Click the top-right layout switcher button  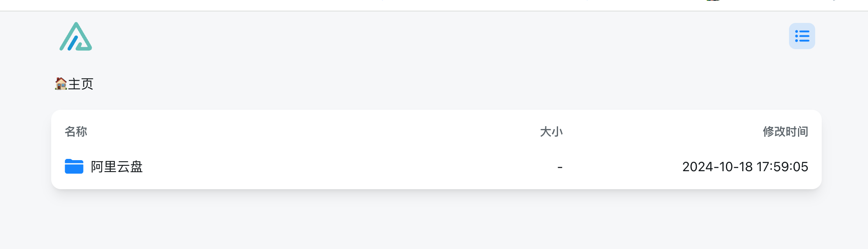coord(802,36)
